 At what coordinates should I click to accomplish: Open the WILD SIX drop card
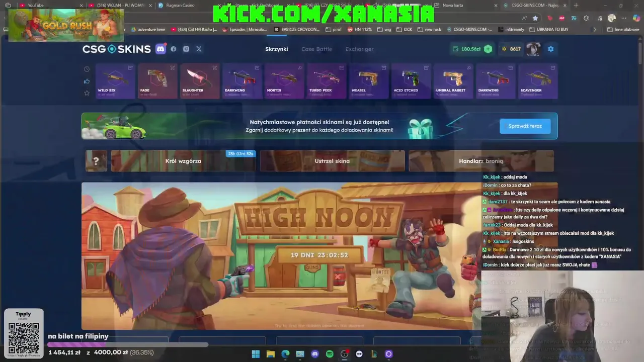(115, 81)
